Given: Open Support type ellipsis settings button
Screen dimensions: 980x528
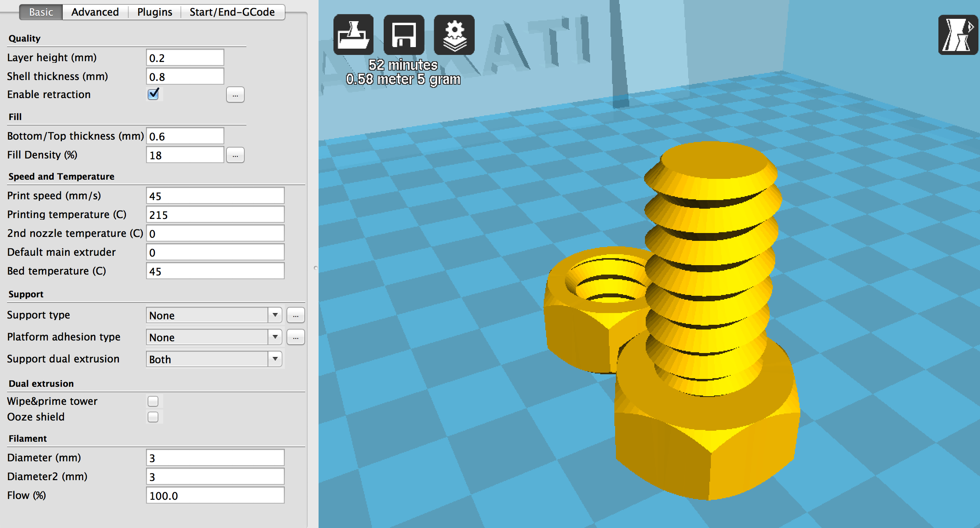Looking at the screenshot, I should 295,315.
